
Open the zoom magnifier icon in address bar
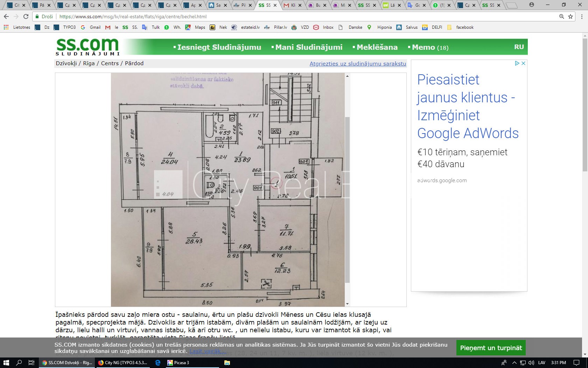pos(561,16)
